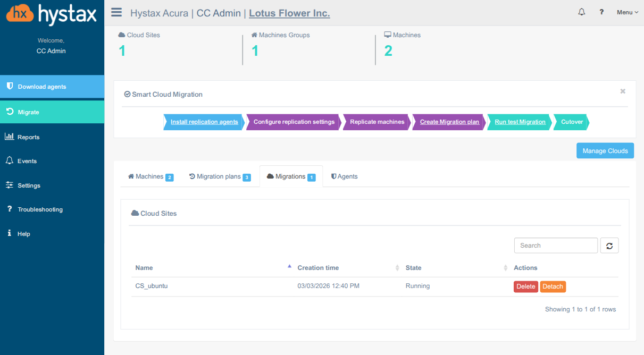Switch to the Machines tab

150,176
